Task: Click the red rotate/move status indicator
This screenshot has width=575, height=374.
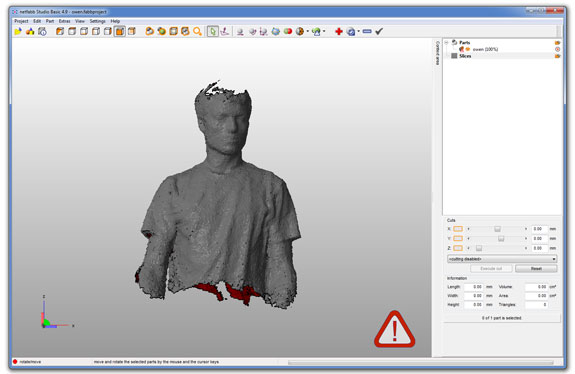Action: 15,362
